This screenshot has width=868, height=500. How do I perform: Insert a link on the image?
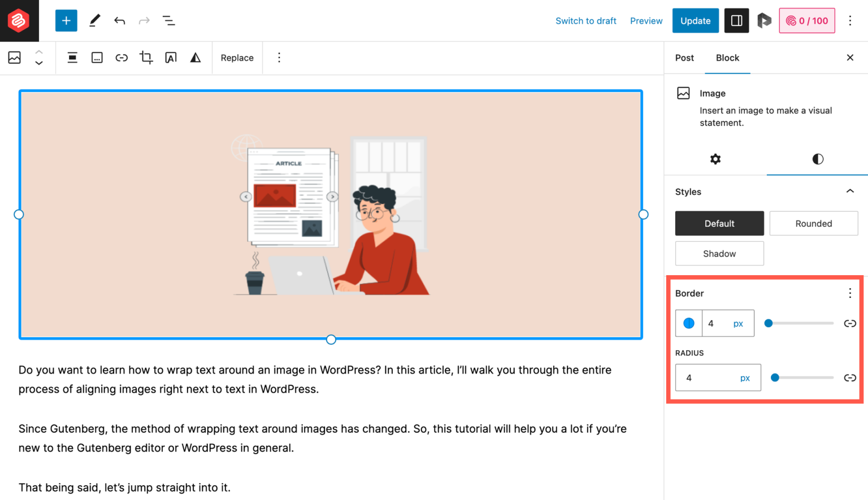point(121,58)
